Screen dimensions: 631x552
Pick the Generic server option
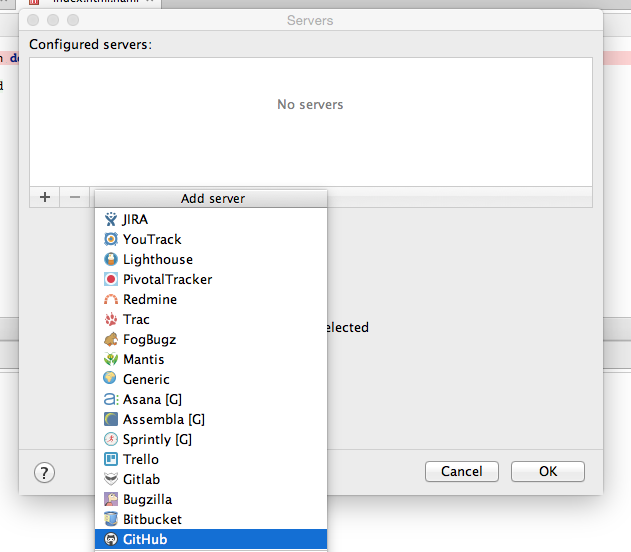[211, 379]
